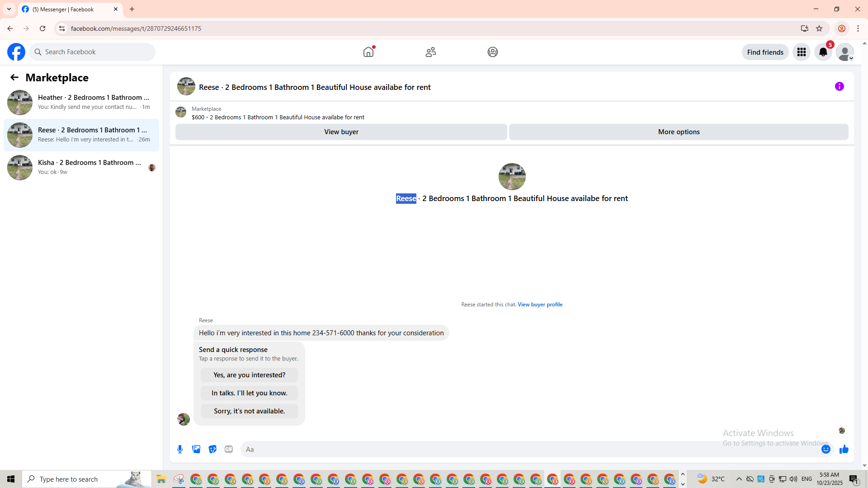Viewport: 868px width, 488px height.
Task: Open conversation information purple icon
Action: [x=840, y=86]
